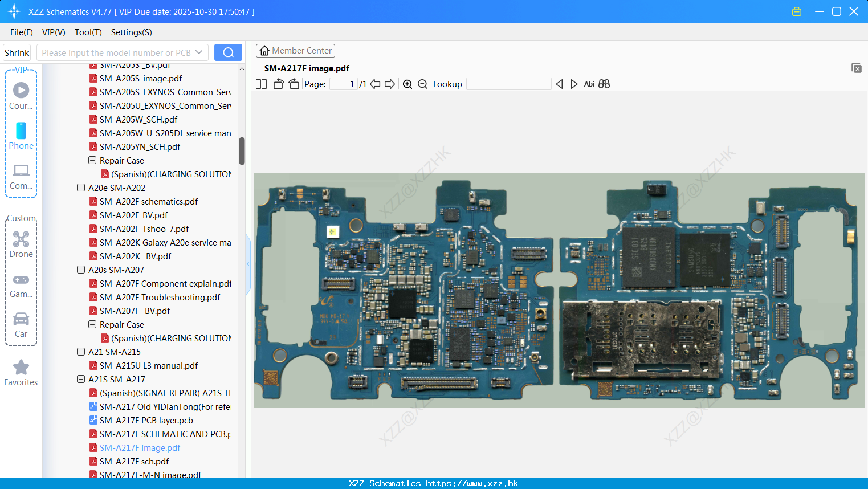
Task: Find next lookup result
Action: click(574, 84)
